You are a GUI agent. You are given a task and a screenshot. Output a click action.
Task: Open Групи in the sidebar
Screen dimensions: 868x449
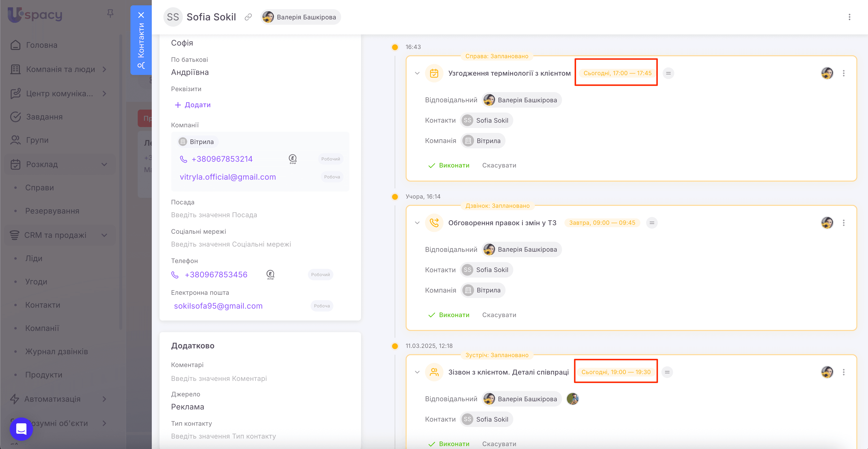[x=37, y=140]
